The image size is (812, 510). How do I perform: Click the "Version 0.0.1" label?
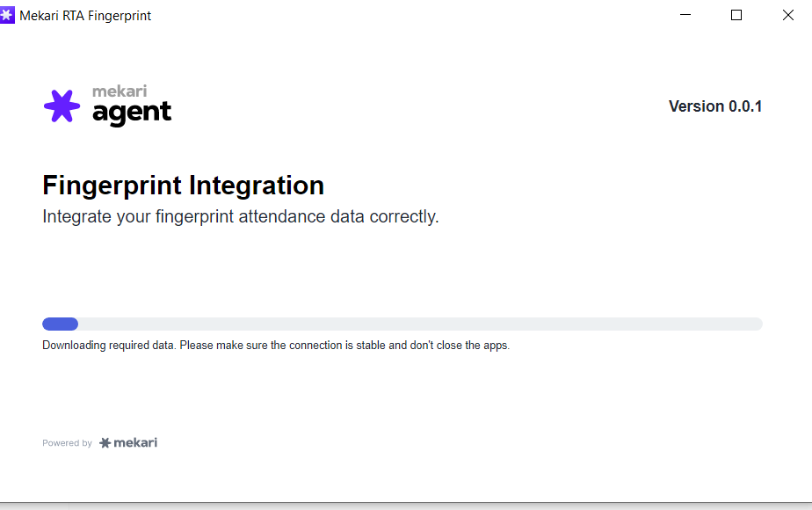(714, 106)
